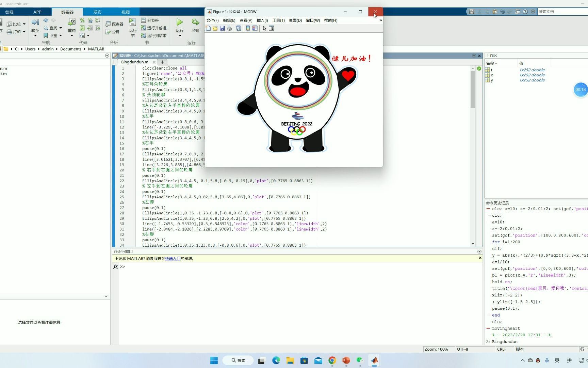This screenshot has width=588, height=368.
Task: Click Save icon in figure toolbar
Action: point(222,28)
